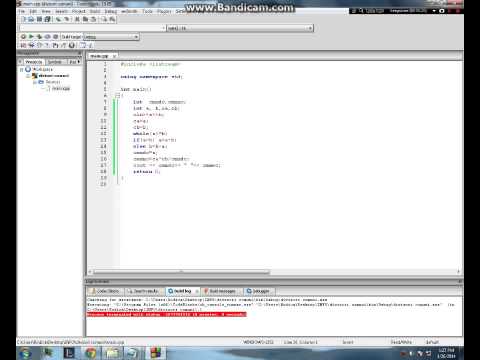
Task: Click Next instruction debug icon
Action: [x=63, y=45]
